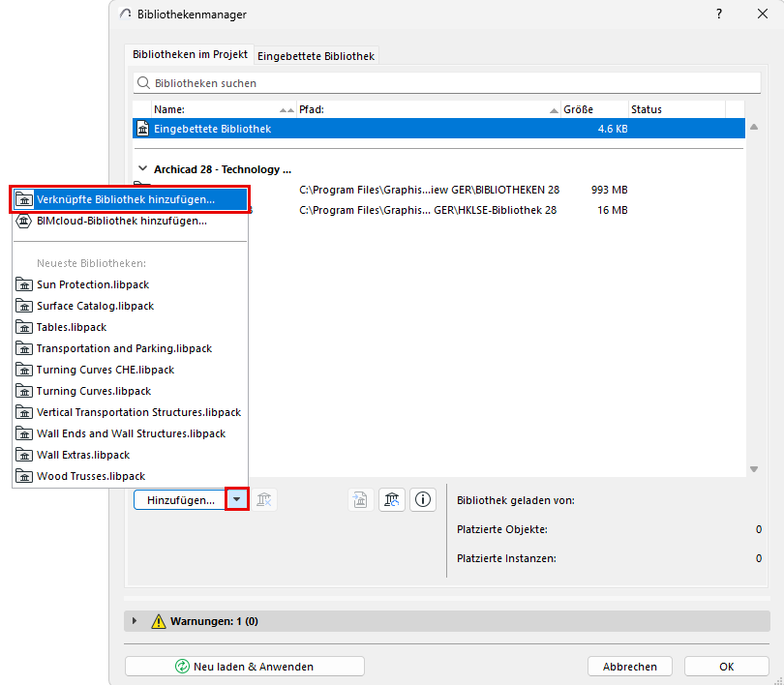
Task: Click the Bibliothek geladen von label
Action: [x=516, y=500]
